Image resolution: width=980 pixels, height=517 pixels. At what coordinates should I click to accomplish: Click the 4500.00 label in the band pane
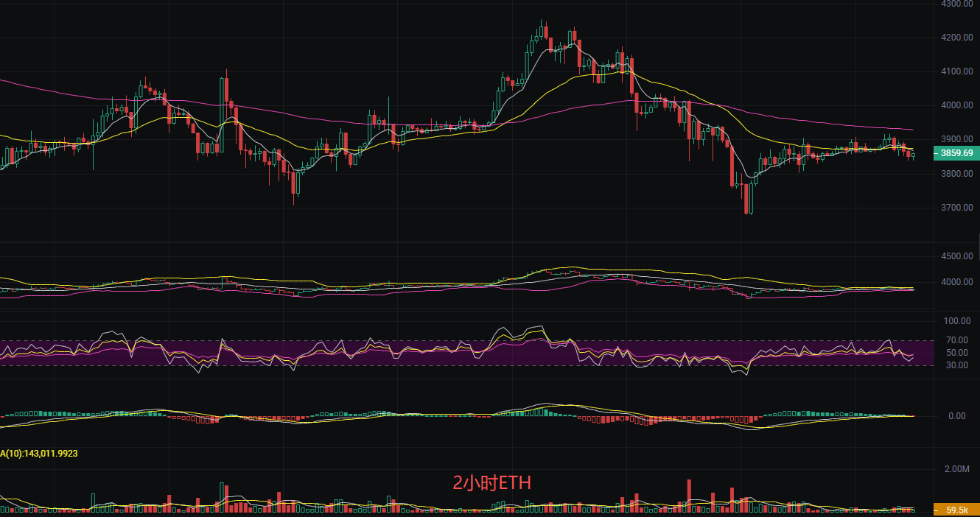pyautogui.click(x=956, y=256)
